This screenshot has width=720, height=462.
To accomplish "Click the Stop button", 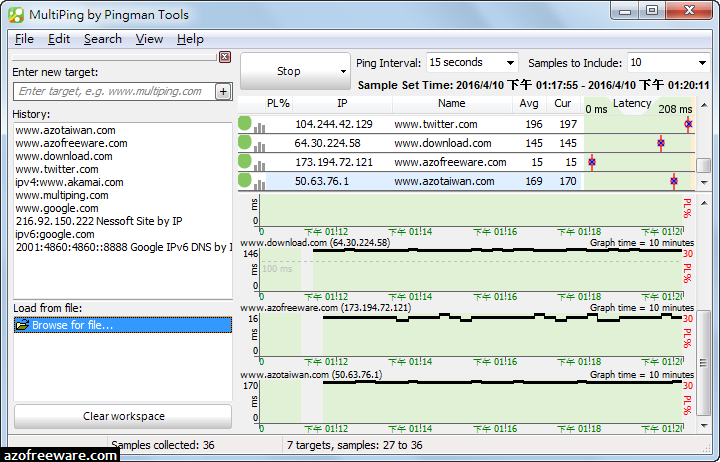I will coord(288,71).
